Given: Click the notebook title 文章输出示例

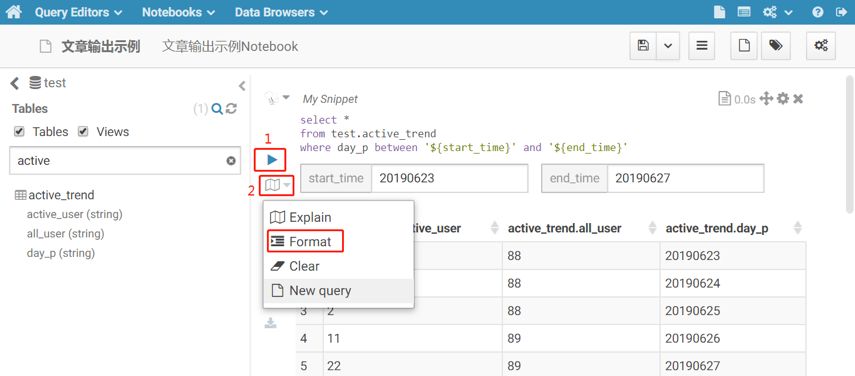Looking at the screenshot, I should [100, 46].
